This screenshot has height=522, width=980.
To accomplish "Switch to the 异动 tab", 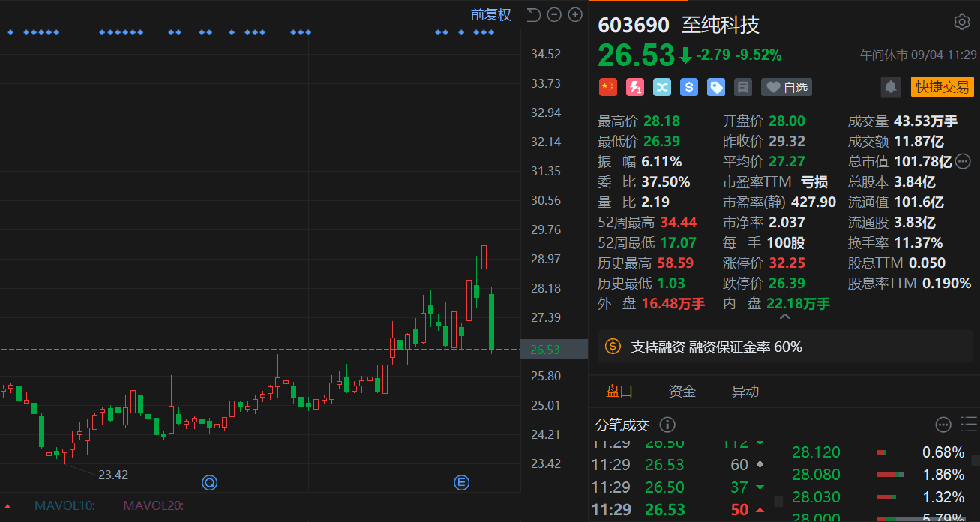I will [745, 391].
